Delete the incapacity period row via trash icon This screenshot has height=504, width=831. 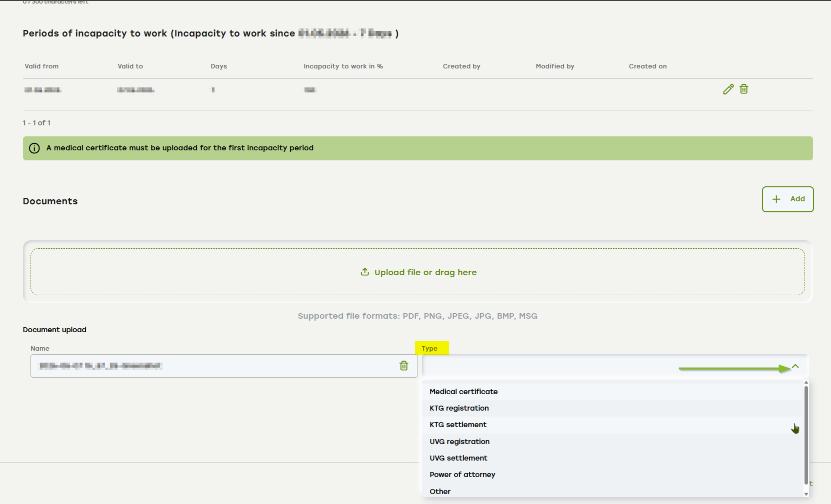tap(744, 89)
